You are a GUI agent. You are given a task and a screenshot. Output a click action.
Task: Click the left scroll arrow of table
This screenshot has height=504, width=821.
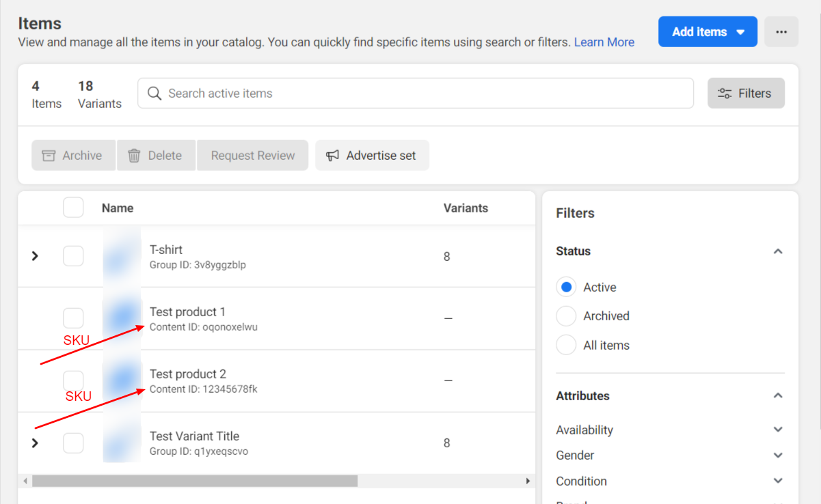click(25, 481)
